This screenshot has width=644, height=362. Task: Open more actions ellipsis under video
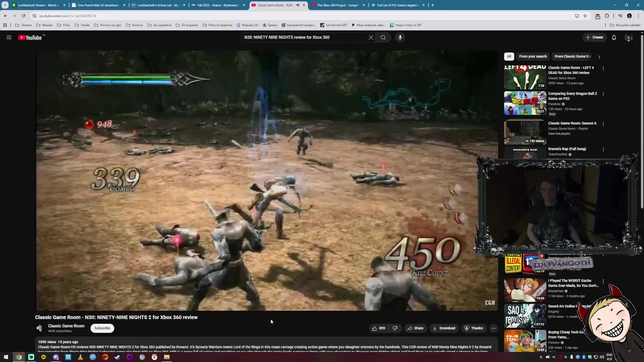[x=493, y=328]
